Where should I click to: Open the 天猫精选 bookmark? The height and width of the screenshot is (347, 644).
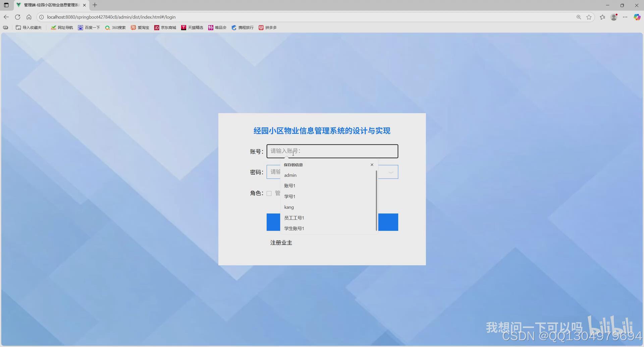point(192,28)
